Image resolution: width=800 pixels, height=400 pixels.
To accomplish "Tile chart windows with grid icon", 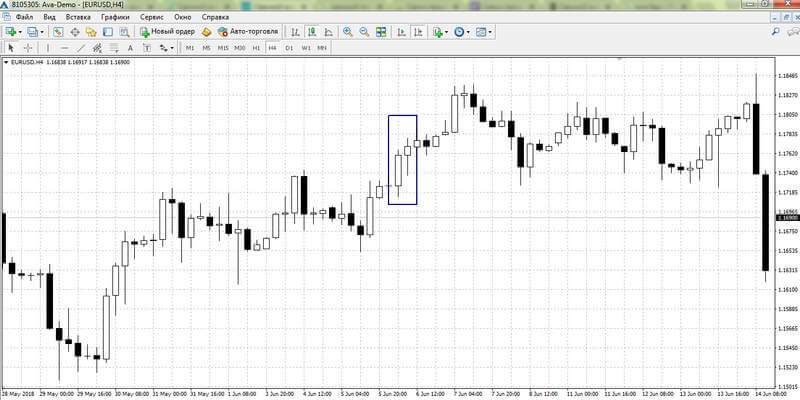I will click(381, 32).
